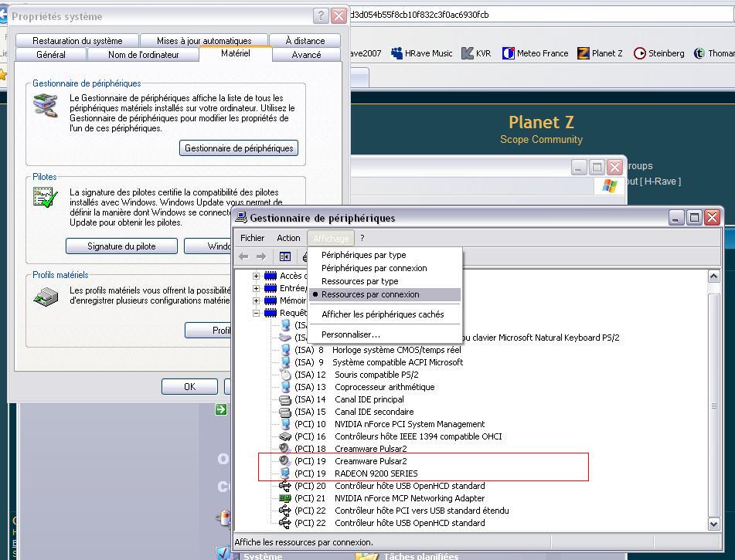This screenshot has width=735, height=560.
Task: Switch to the Mises à jour automatiques tab
Action: click(204, 41)
